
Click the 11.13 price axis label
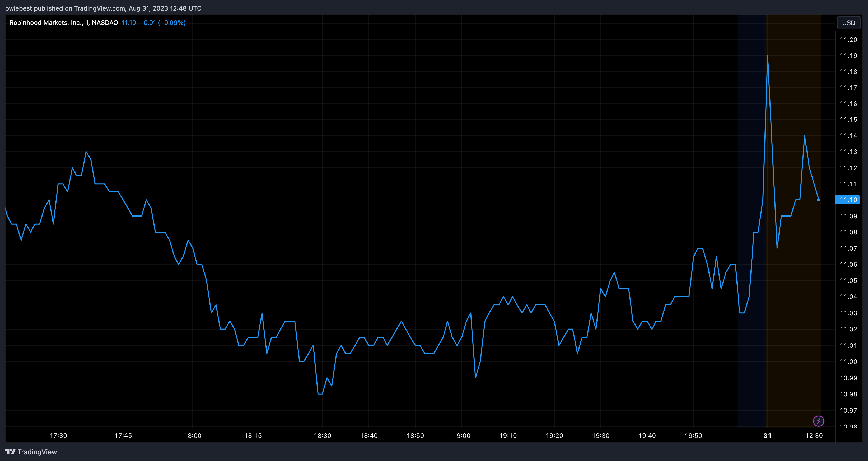tap(848, 152)
